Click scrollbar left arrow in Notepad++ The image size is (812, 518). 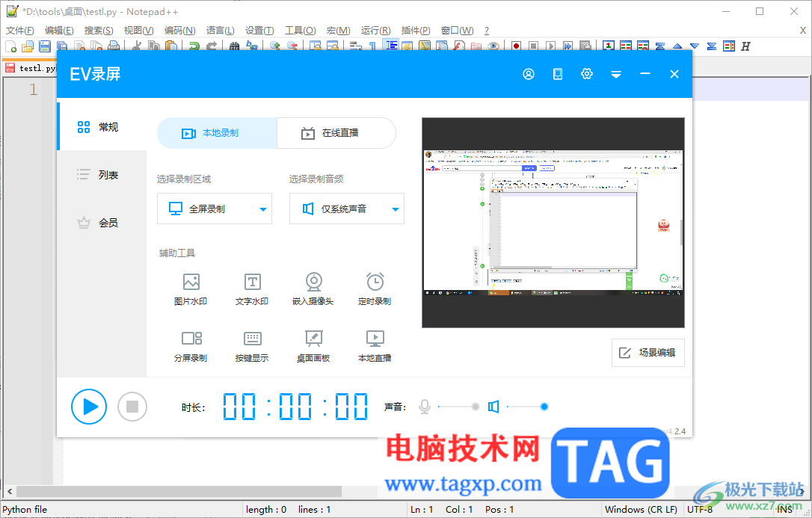point(10,490)
